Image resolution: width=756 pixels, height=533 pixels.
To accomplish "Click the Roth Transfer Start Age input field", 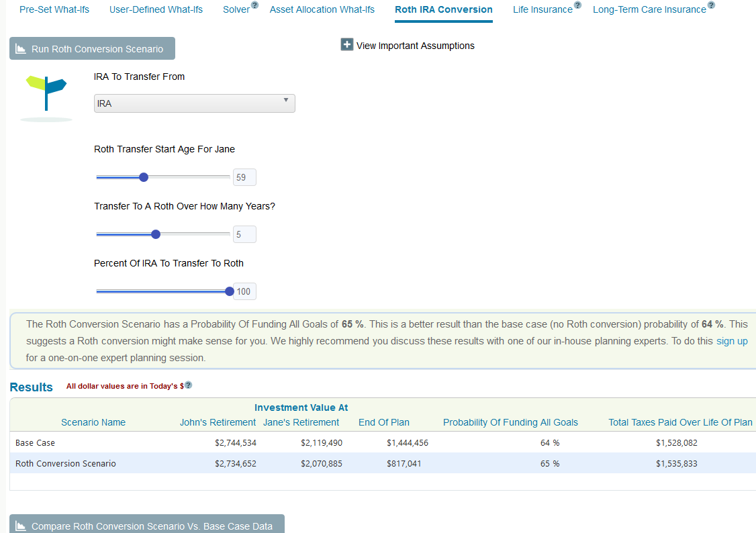I will (244, 177).
